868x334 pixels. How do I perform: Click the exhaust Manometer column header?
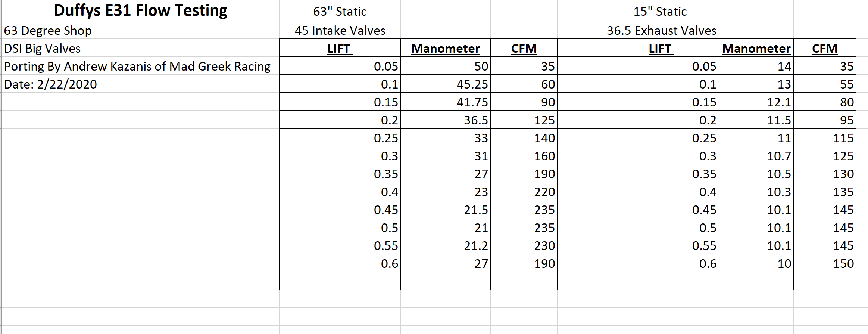[x=756, y=48]
